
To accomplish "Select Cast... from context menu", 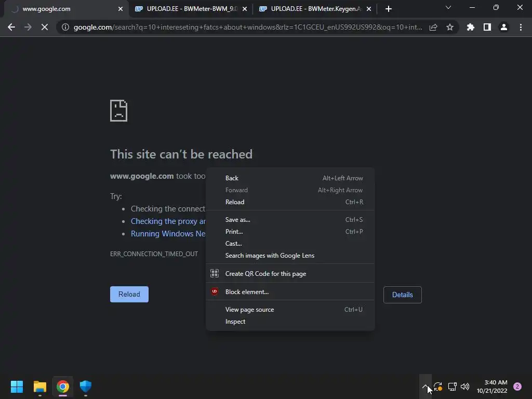I will click(x=290, y=244).
